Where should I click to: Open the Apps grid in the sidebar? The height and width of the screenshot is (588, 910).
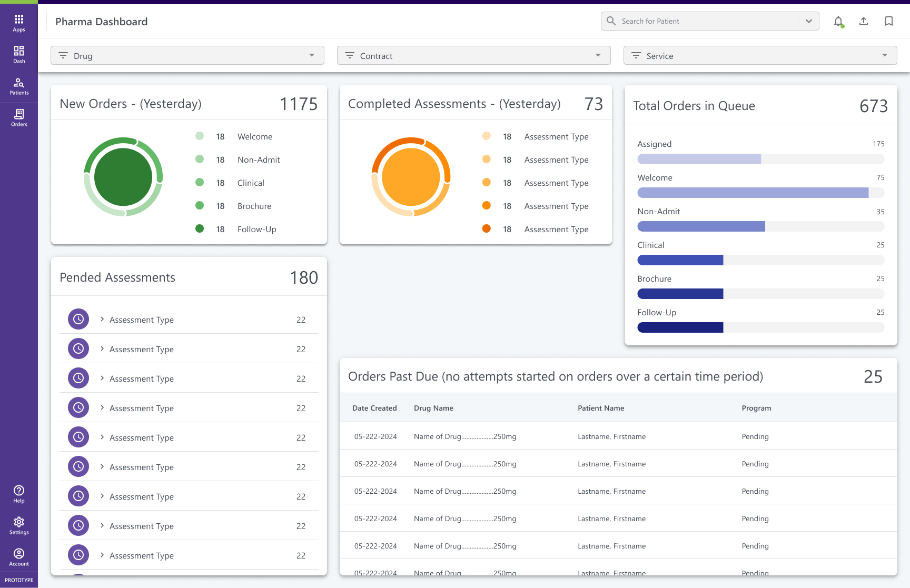(19, 23)
